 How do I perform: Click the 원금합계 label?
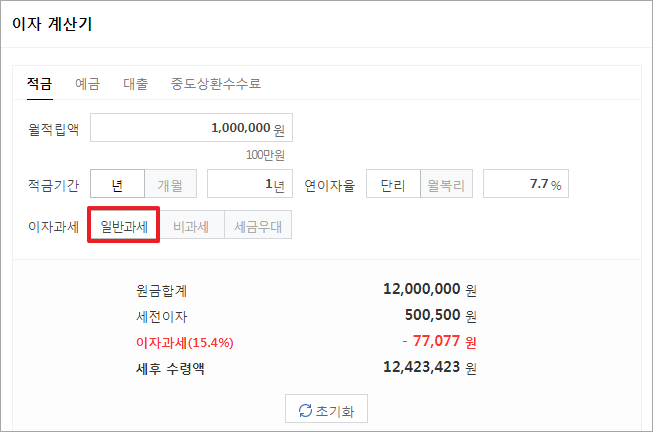tap(162, 290)
